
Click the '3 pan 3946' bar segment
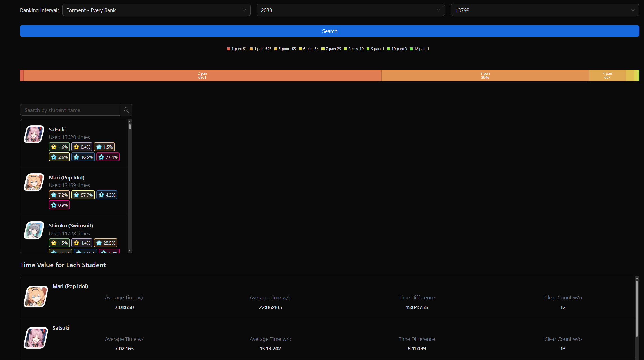click(x=485, y=76)
